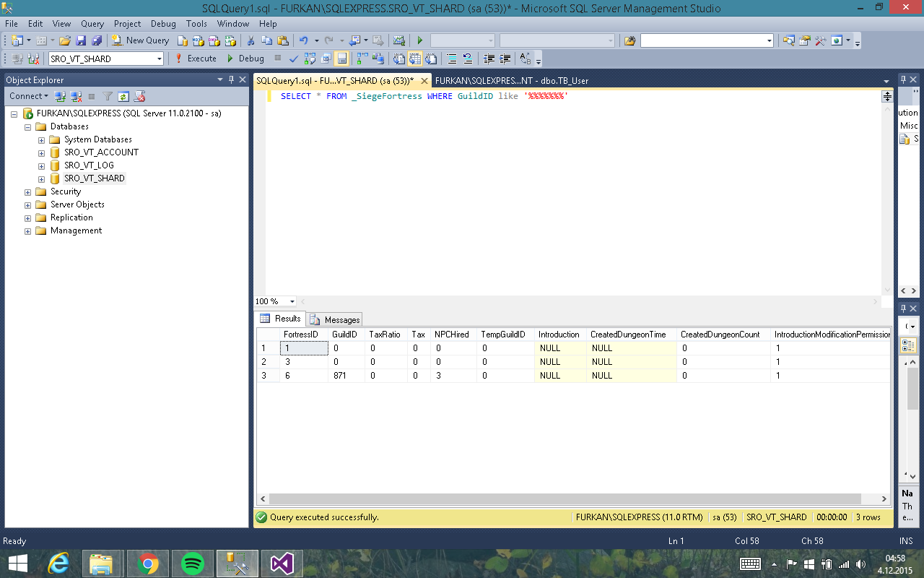Open the Query menu
This screenshot has width=924, height=578.
(92, 24)
